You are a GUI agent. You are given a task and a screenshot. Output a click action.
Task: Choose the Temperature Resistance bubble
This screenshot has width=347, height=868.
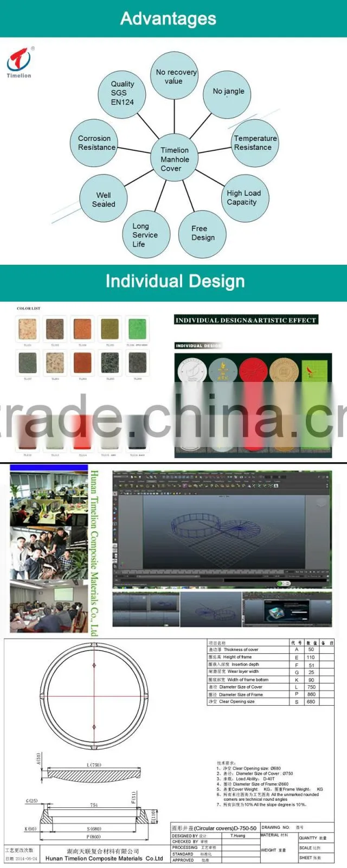pos(254,143)
